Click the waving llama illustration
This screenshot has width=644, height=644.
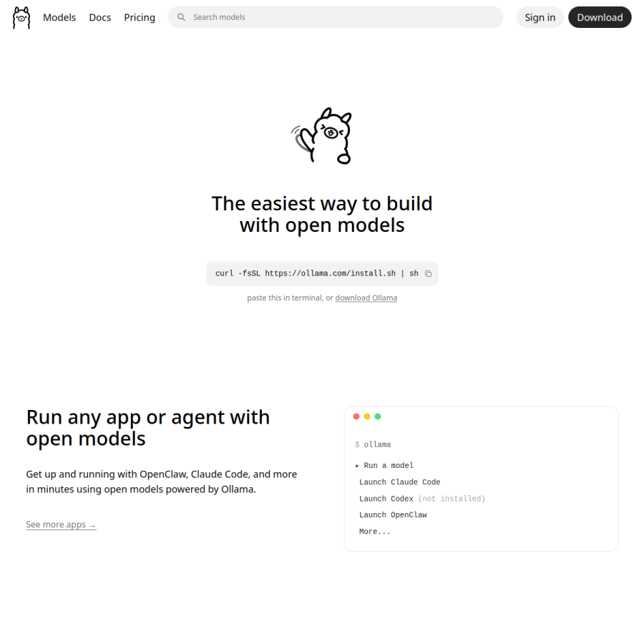point(322,136)
